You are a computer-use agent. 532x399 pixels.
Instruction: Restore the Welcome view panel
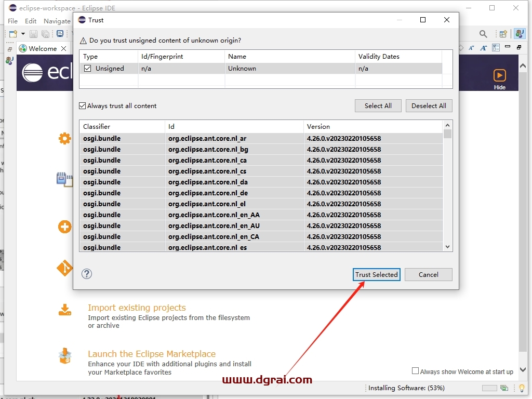coord(519,47)
